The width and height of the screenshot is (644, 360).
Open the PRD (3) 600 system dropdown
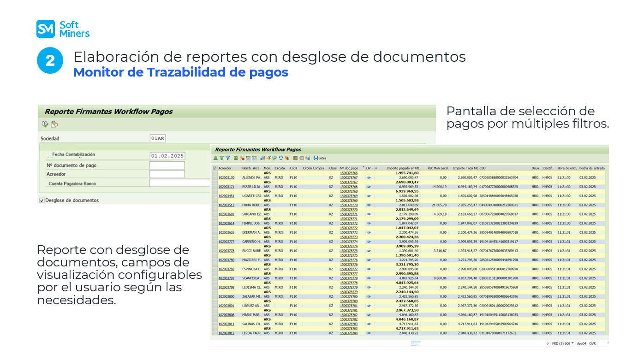point(561,343)
